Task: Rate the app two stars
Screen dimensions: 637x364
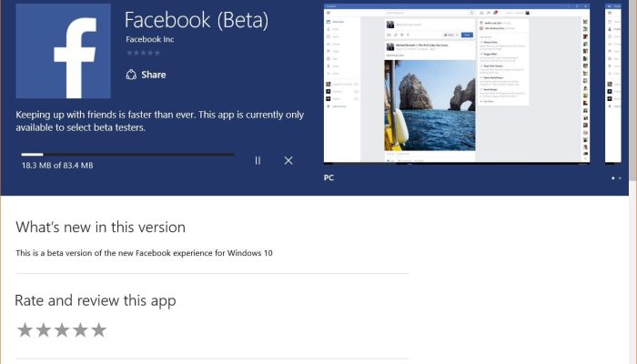Action: [43, 330]
